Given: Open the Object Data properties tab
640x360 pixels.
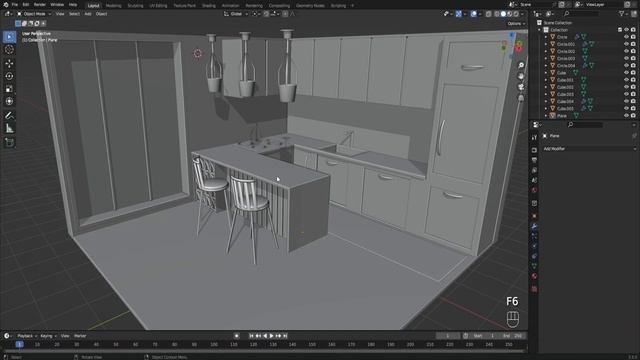Looking at the screenshot, I should click(534, 266).
